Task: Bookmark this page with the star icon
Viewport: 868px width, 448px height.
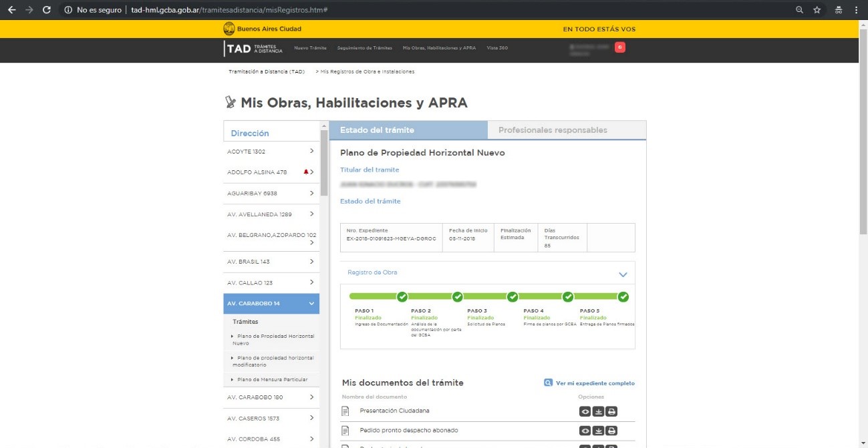Action: coord(817,10)
